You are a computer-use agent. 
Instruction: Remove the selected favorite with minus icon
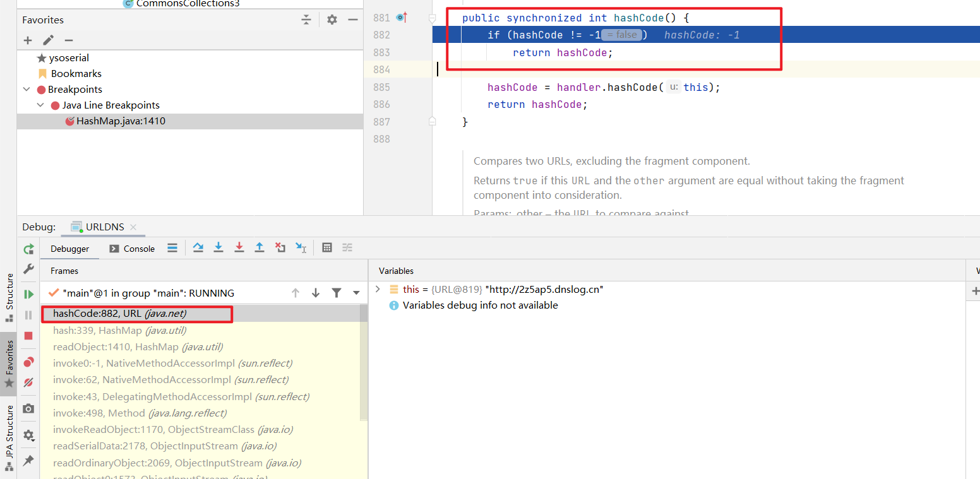[69, 40]
